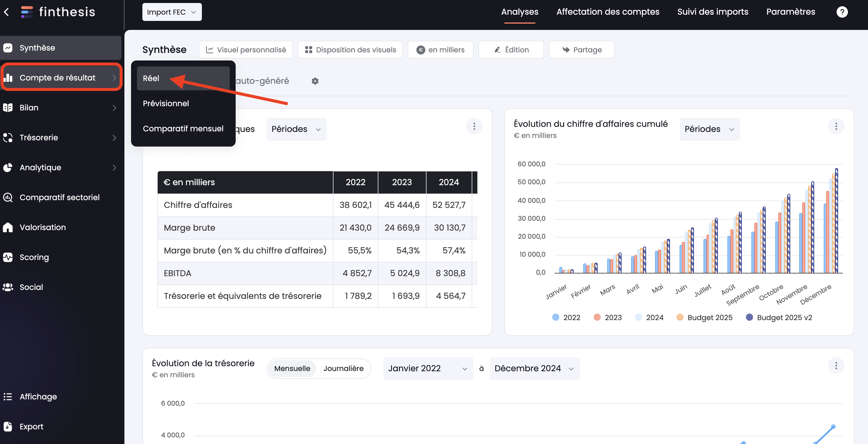This screenshot has width=868, height=444.
Task: Click the grid icon in Disposition des visuels
Action: pos(308,50)
